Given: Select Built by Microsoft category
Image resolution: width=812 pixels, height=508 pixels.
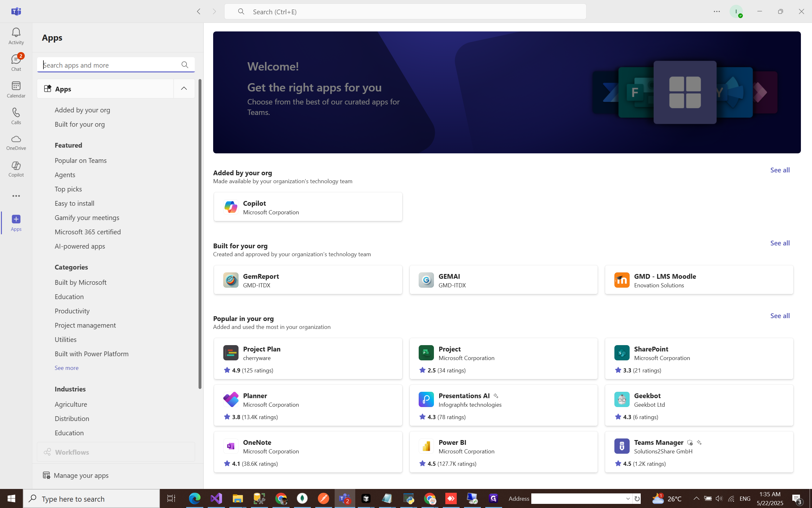Looking at the screenshot, I should [81, 282].
